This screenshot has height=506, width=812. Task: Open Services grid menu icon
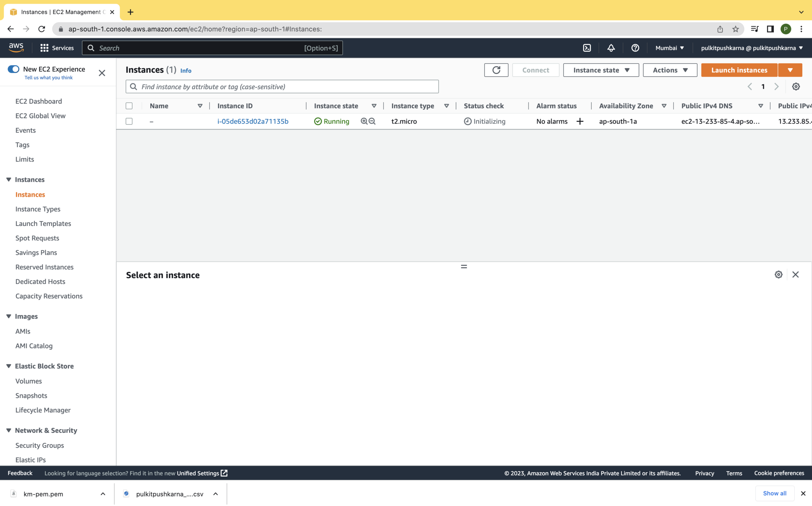pyautogui.click(x=44, y=48)
